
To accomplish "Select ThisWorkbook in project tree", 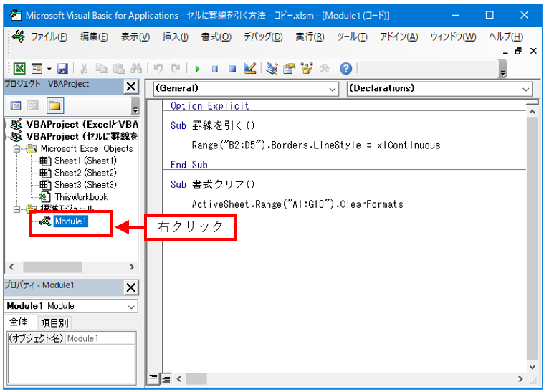I will coord(82,197).
